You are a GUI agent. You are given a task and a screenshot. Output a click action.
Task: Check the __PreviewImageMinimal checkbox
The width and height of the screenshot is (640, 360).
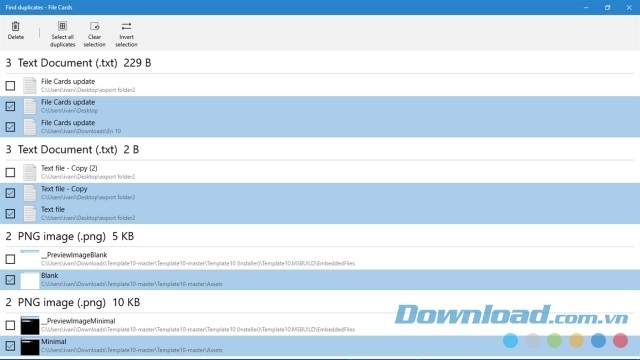tap(10, 325)
